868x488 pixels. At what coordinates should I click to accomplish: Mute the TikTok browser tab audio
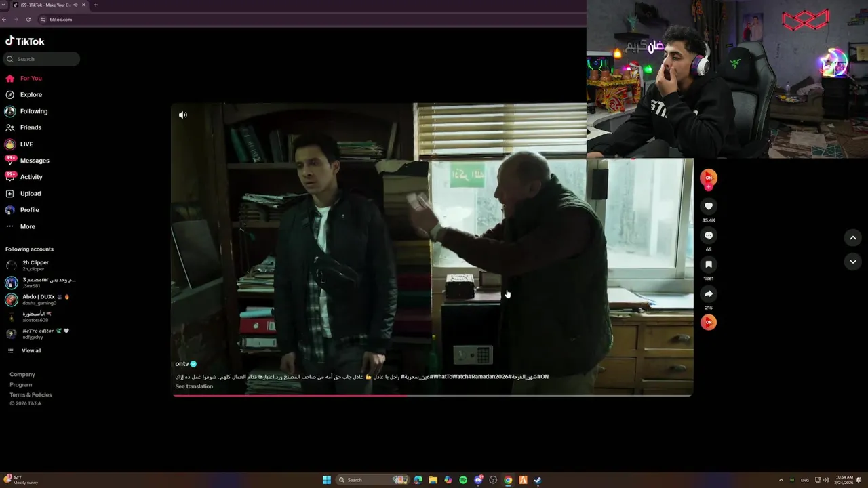[x=75, y=5]
